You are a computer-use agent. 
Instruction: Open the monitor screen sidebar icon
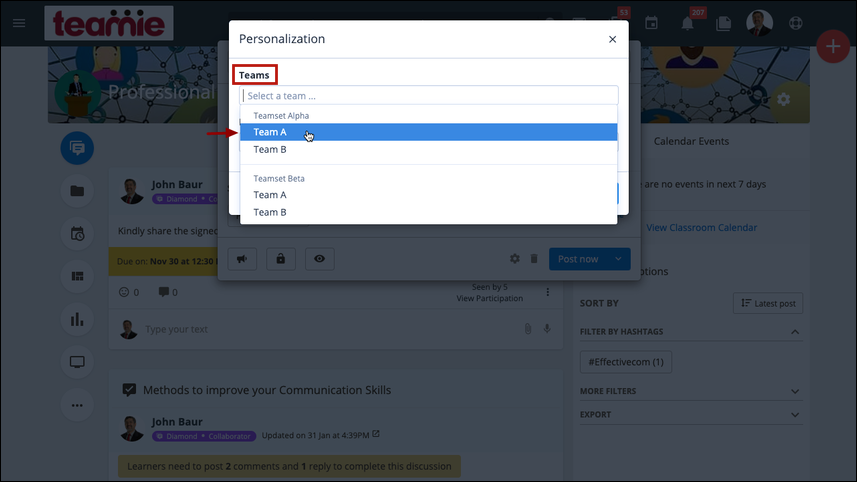77,362
